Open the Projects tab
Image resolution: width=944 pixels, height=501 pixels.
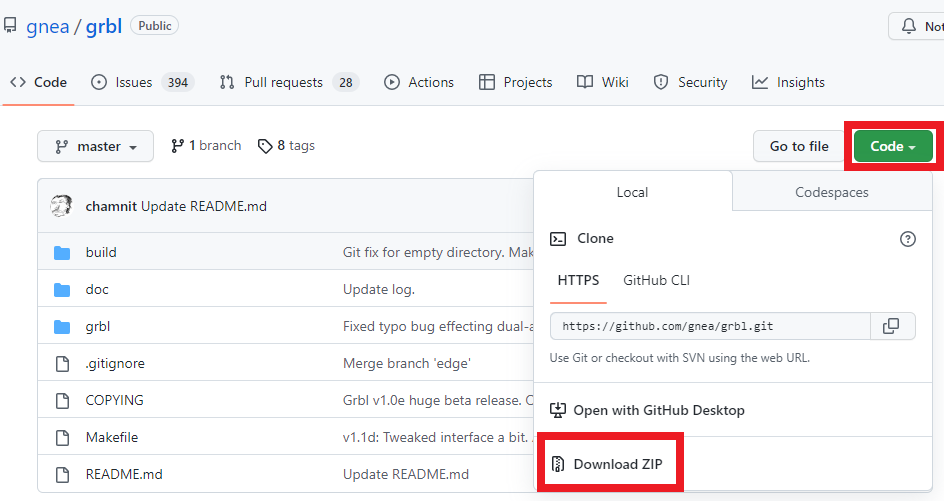click(515, 82)
